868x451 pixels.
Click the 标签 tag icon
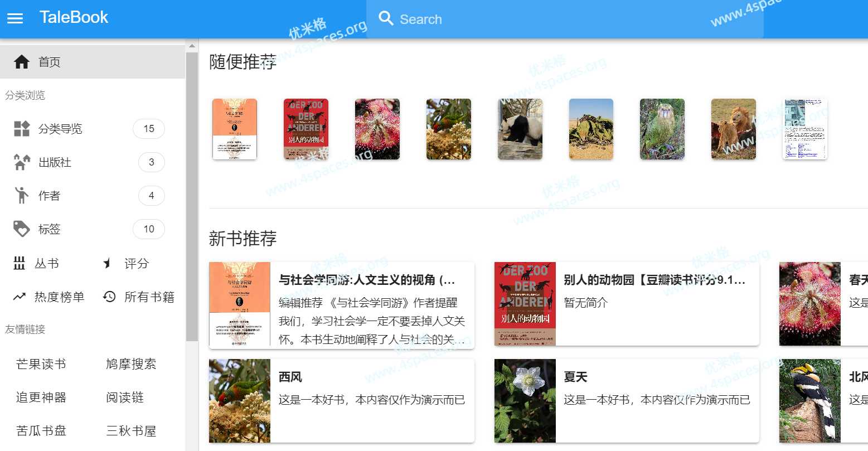[x=22, y=229]
